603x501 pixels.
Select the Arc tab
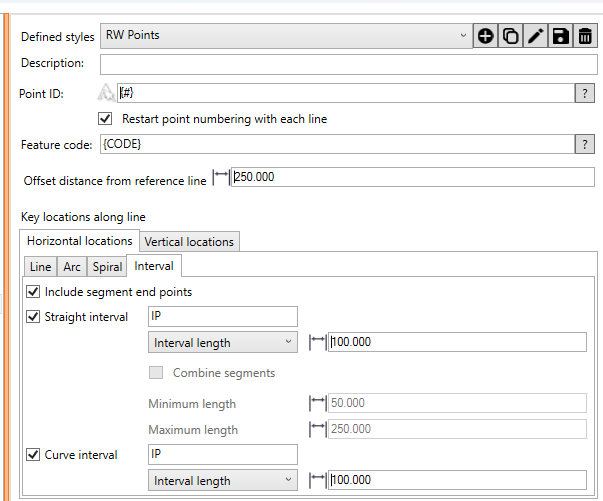pyautogui.click(x=72, y=267)
